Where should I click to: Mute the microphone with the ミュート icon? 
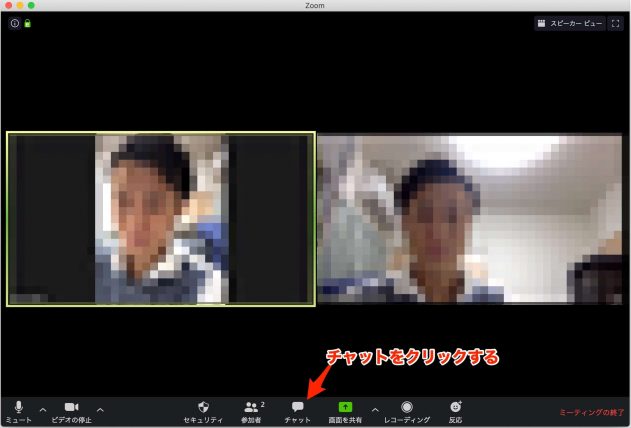click(x=19, y=408)
